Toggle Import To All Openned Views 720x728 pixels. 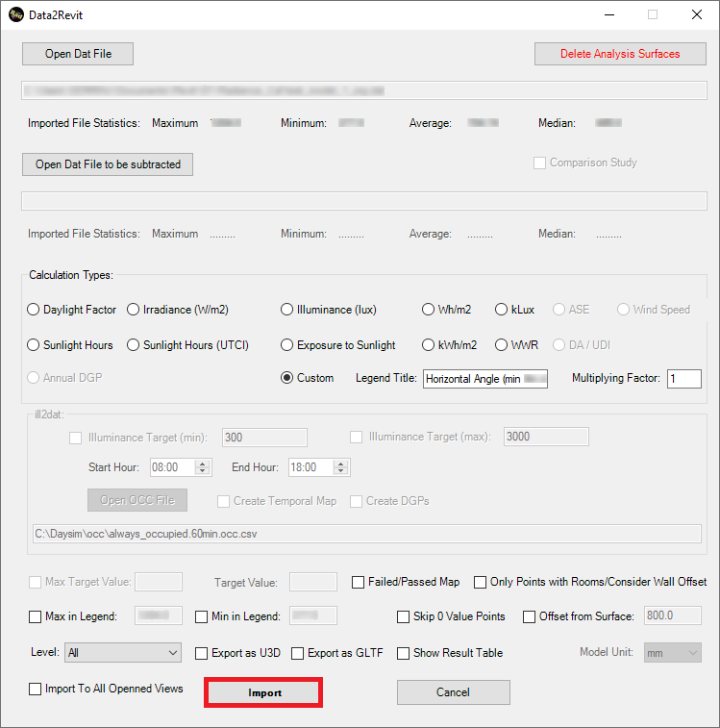click(x=35, y=689)
